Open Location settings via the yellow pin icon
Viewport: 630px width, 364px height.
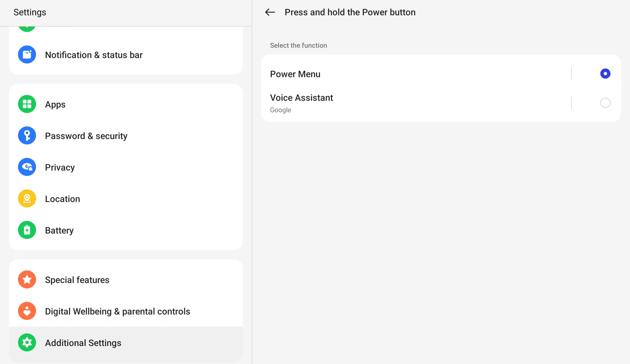(x=27, y=199)
